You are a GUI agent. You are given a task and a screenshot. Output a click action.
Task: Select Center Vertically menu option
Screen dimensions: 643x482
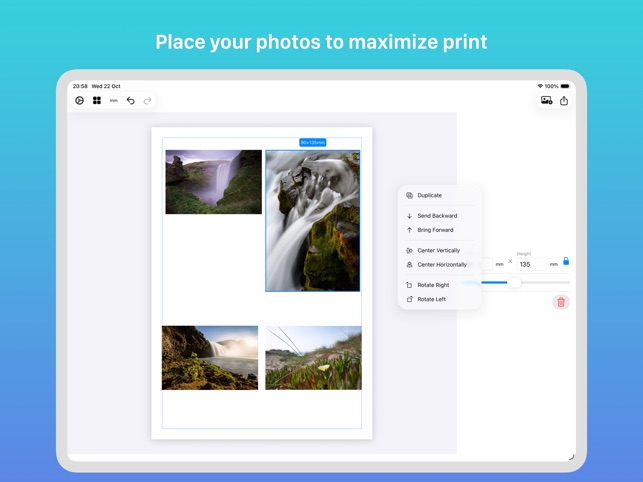pyautogui.click(x=438, y=250)
